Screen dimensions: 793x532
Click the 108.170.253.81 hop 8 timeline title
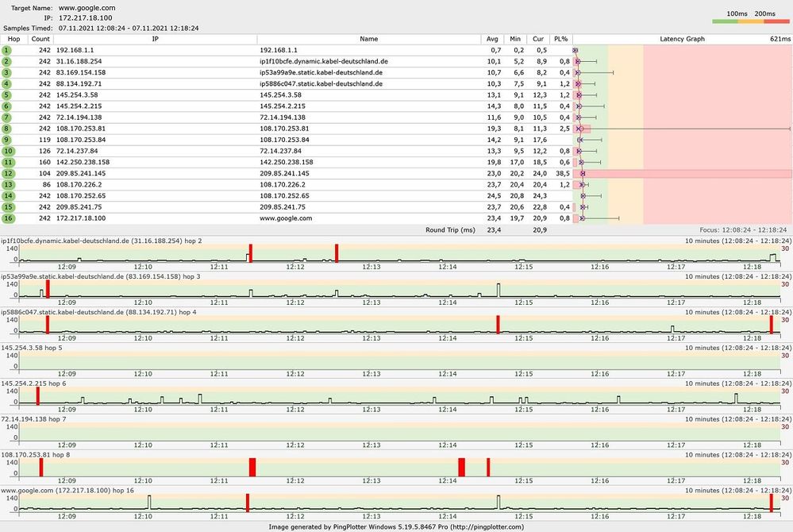tap(36, 455)
